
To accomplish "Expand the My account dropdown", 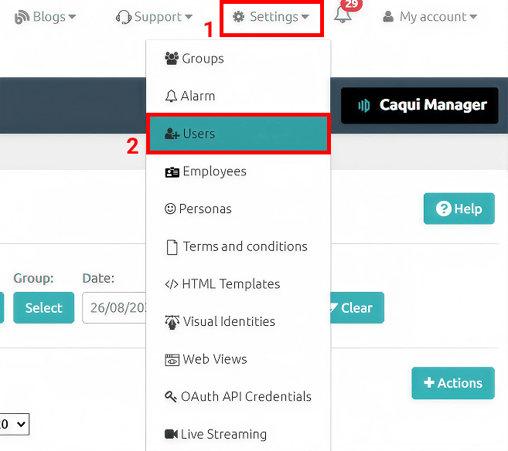I will (x=430, y=17).
